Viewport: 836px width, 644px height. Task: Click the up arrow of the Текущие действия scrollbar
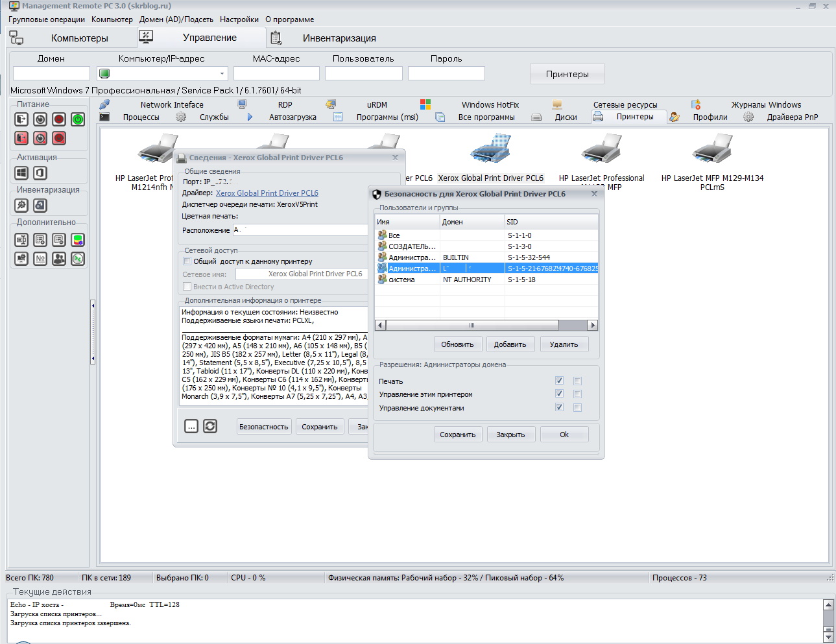coord(828,605)
